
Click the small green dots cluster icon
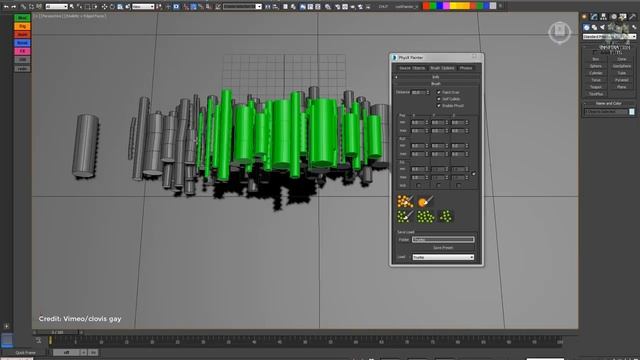446,216
